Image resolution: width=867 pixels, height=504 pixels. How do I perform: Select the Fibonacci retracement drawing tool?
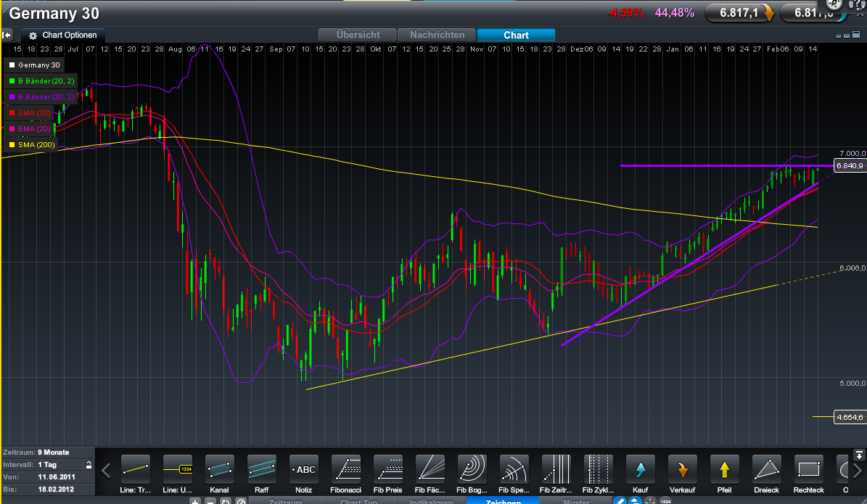tap(346, 469)
